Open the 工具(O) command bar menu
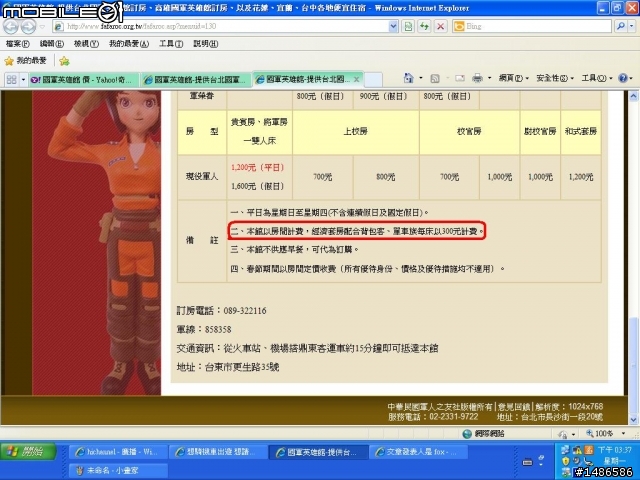The image size is (640, 480). (x=597, y=78)
